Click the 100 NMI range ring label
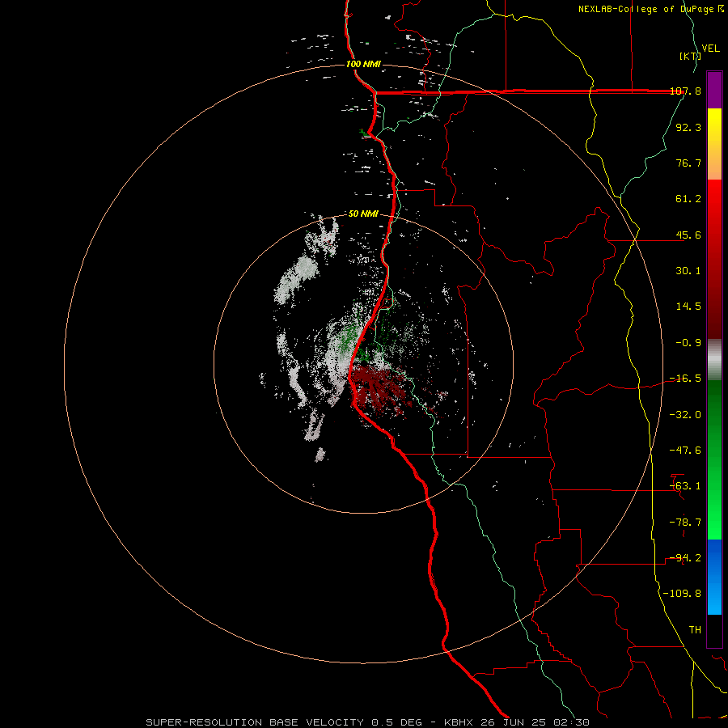Screen dimensions: 728x728 pyautogui.click(x=363, y=64)
